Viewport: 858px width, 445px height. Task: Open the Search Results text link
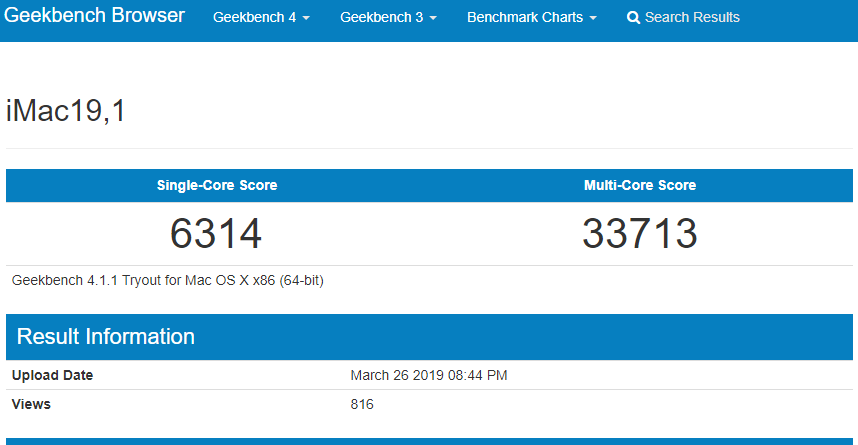[692, 18]
